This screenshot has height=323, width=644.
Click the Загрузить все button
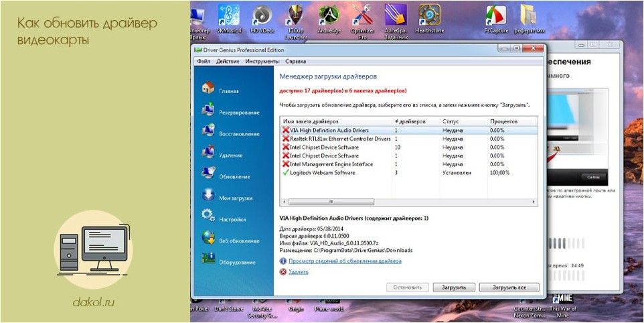click(509, 287)
